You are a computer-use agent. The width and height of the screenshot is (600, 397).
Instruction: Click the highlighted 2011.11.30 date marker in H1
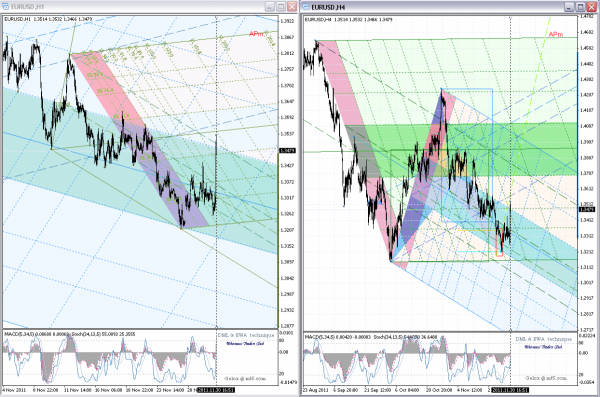(x=215, y=390)
